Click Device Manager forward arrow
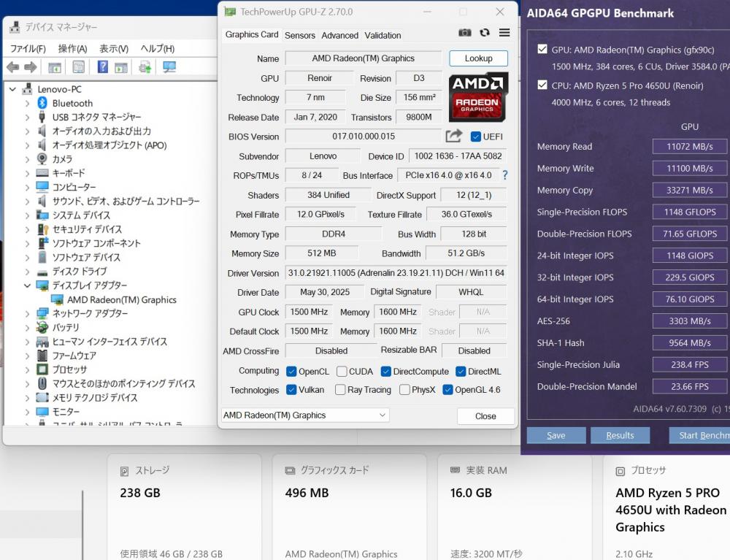This screenshot has height=560, width=730. click(x=30, y=67)
